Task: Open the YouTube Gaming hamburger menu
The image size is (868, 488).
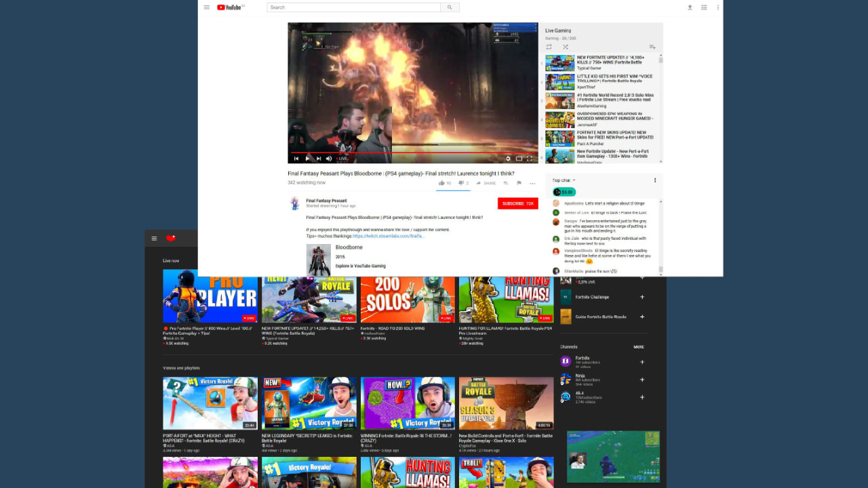Action: point(154,239)
